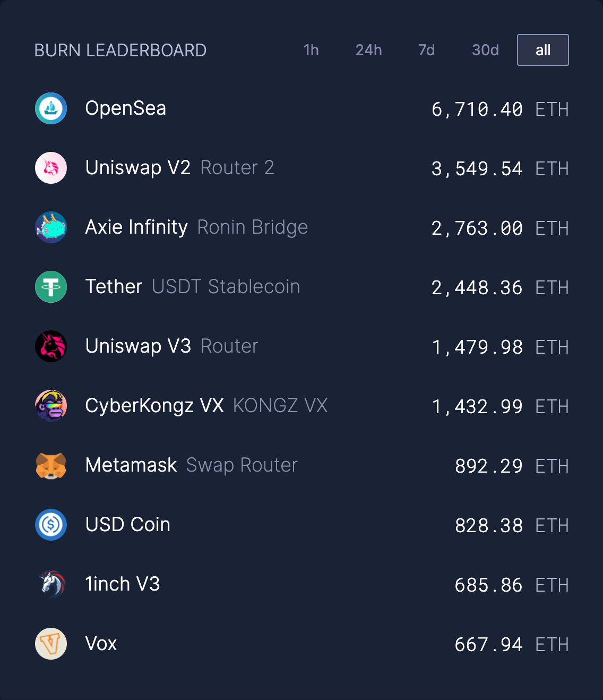Click the CyberKongz VX ape icon
This screenshot has width=603, height=700.
51,406
